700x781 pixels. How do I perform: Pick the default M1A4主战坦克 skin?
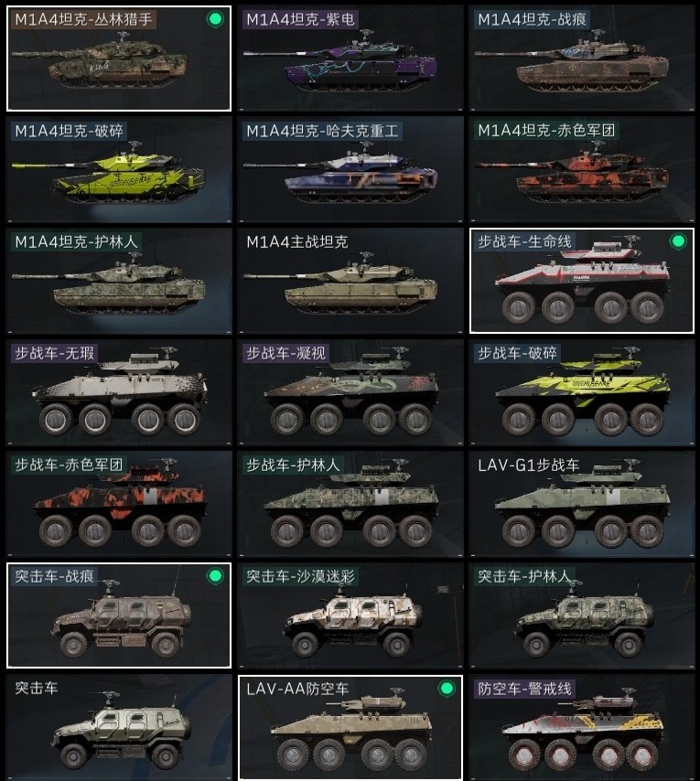coord(350,281)
